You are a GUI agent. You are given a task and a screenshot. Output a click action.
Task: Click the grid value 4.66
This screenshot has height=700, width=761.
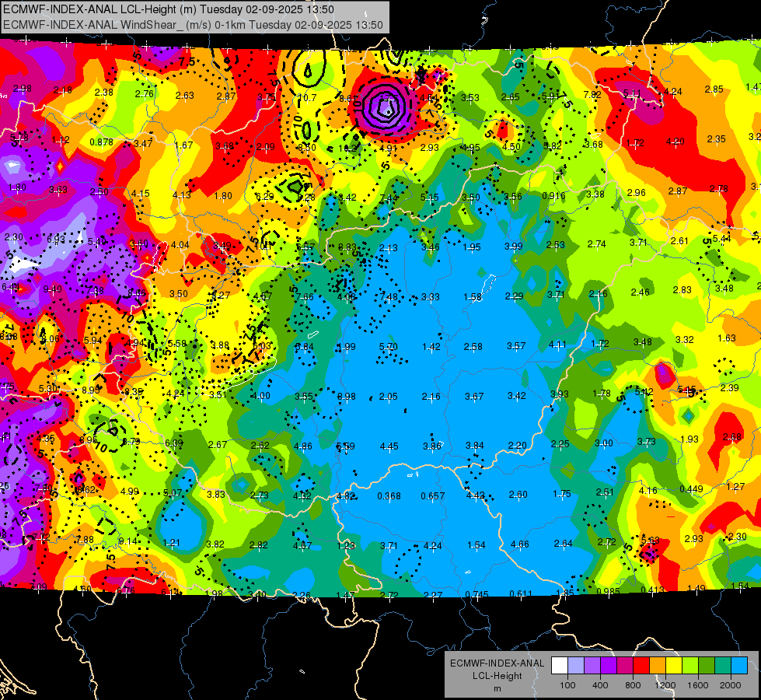click(520, 544)
